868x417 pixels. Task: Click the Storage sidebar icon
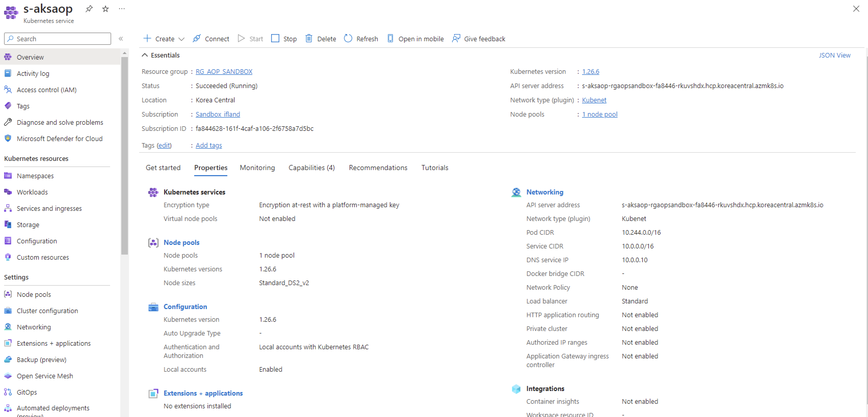pos(8,224)
